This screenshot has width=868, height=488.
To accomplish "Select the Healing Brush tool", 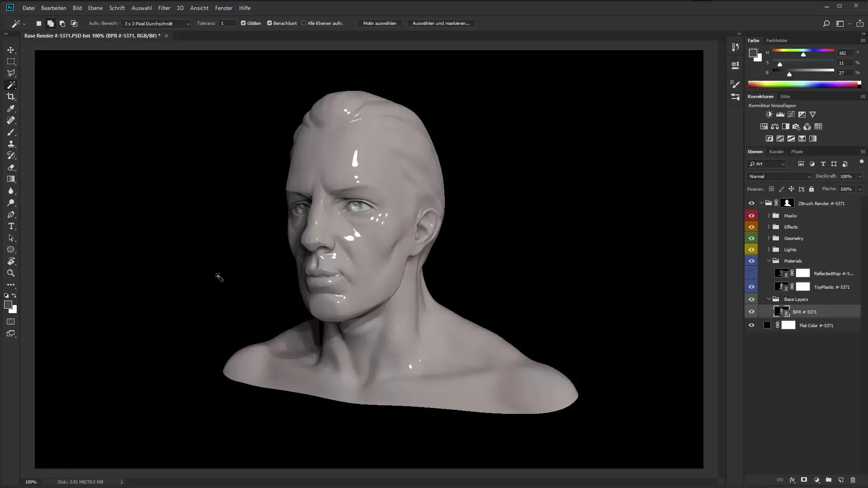I will tap(11, 120).
